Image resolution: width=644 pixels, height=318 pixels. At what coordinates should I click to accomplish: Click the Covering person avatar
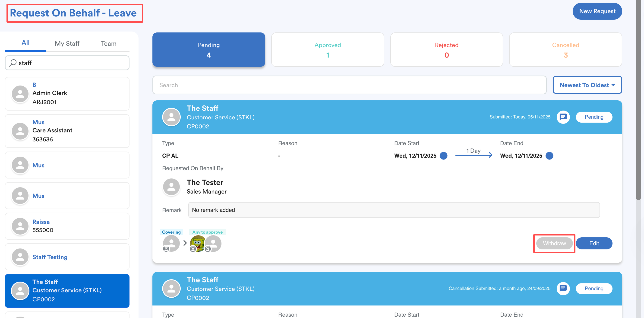click(171, 243)
